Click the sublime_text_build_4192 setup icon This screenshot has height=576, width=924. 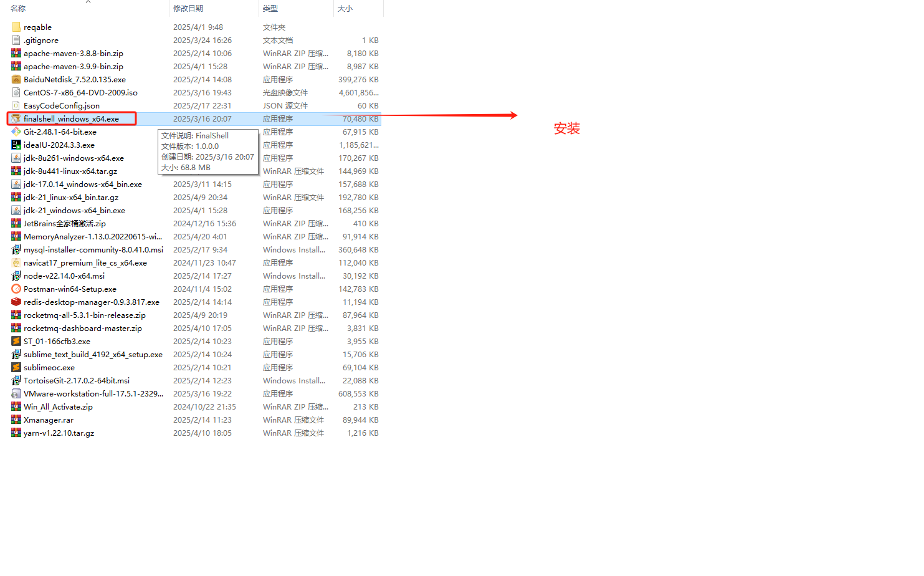(x=16, y=354)
